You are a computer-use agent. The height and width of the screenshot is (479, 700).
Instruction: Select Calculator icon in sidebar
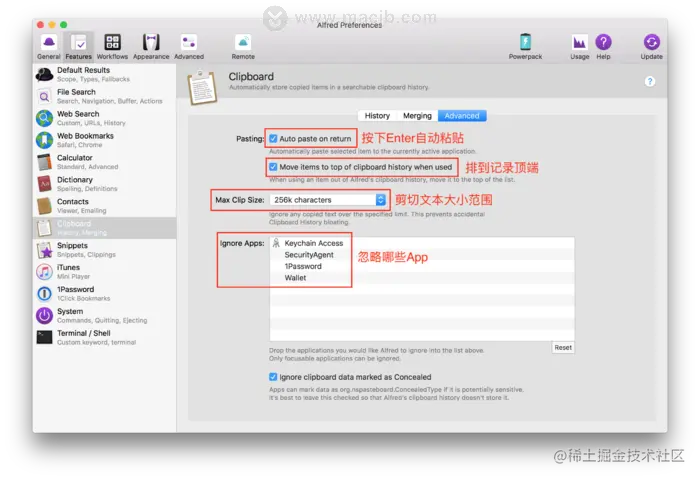point(44,162)
